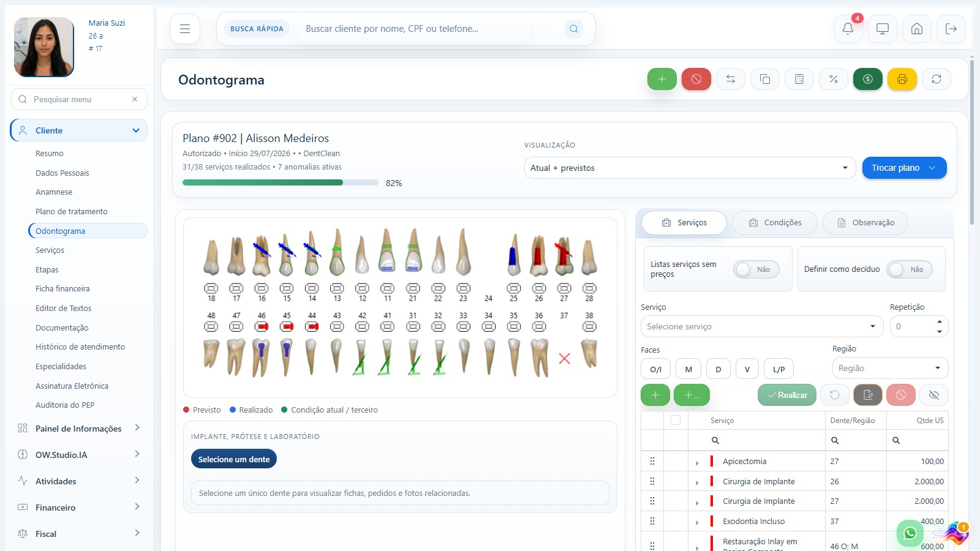Open the notifications bell
Viewport: 980px width, 551px height.
848,29
